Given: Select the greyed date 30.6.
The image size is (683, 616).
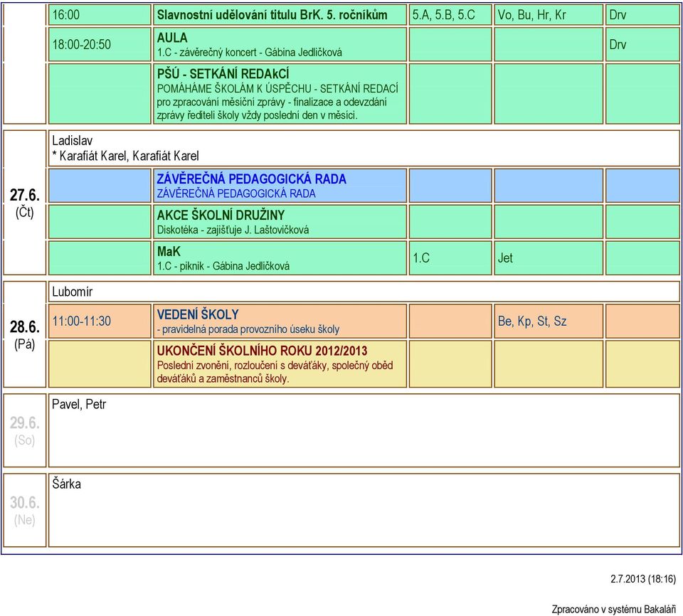Looking at the screenshot, I should [x=24, y=502].
